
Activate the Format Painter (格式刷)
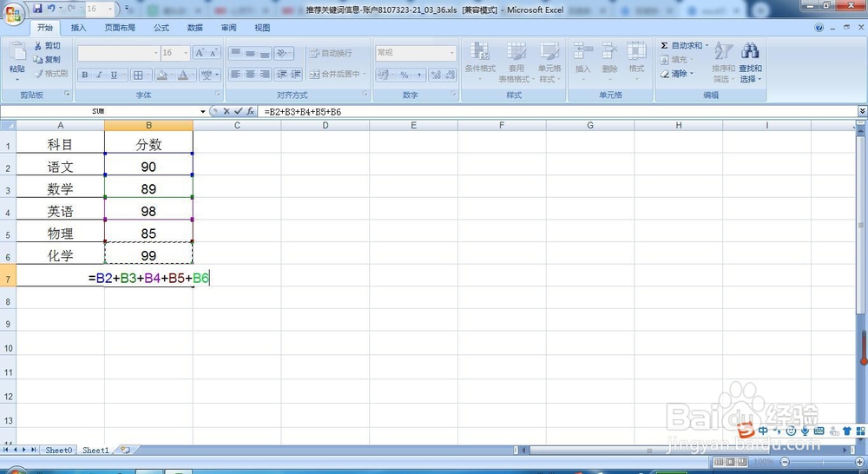51,73
